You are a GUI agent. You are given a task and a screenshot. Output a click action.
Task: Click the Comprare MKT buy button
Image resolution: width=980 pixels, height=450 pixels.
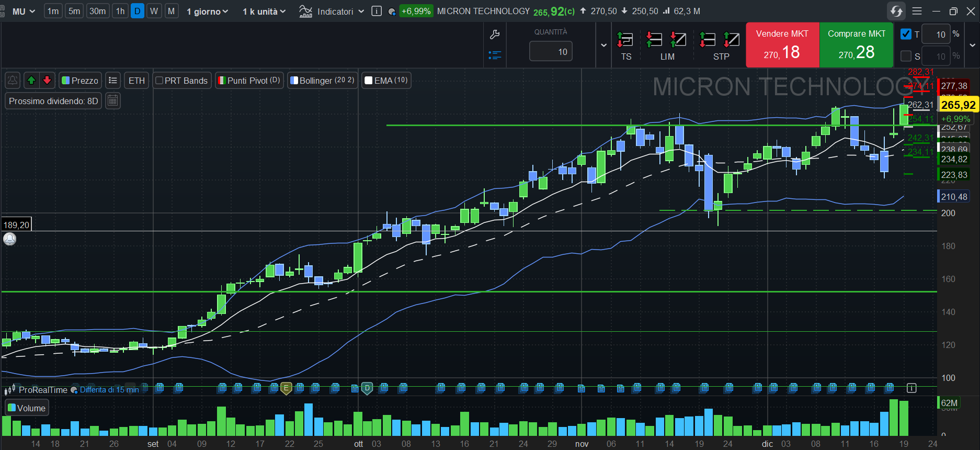(x=856, y=45)
